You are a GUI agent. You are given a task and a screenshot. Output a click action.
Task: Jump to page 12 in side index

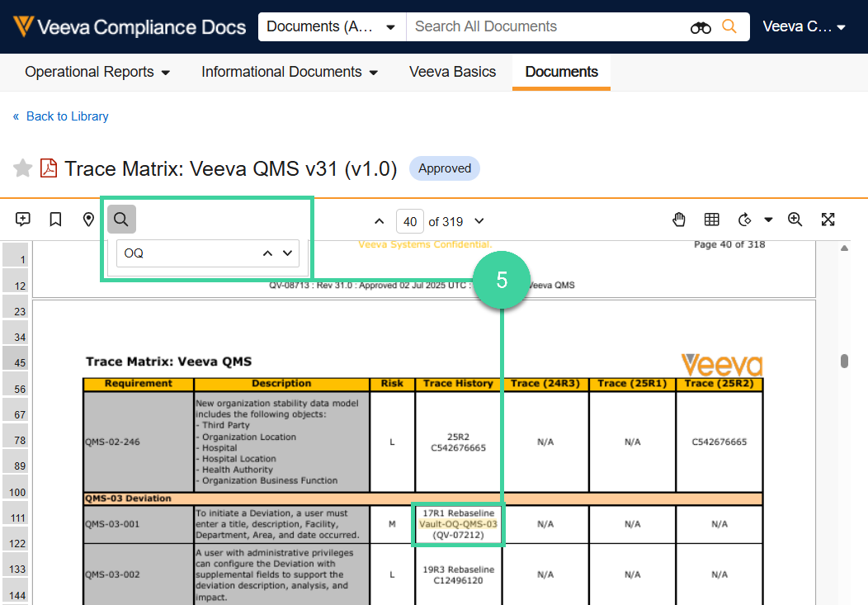pyautogui.click(x=16, y=281)
